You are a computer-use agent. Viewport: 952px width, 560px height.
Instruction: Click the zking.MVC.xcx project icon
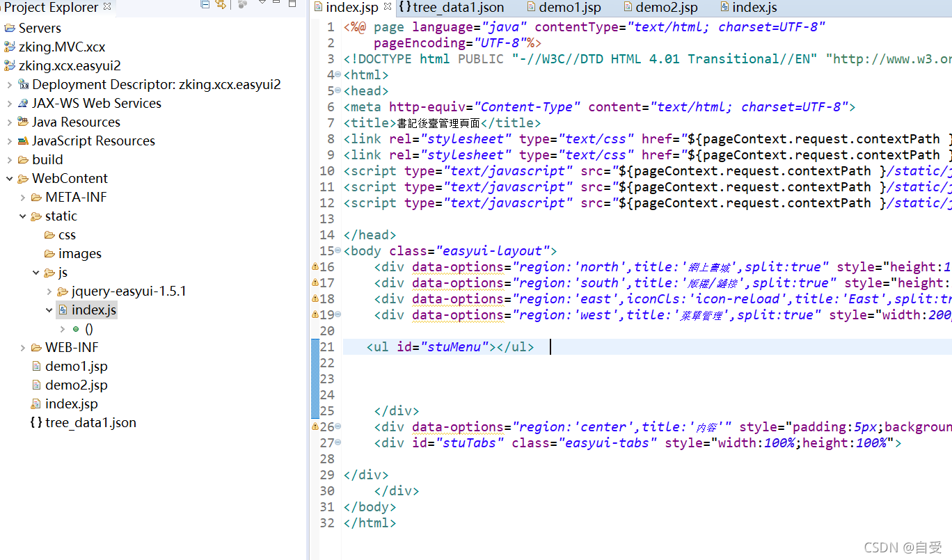10,47
